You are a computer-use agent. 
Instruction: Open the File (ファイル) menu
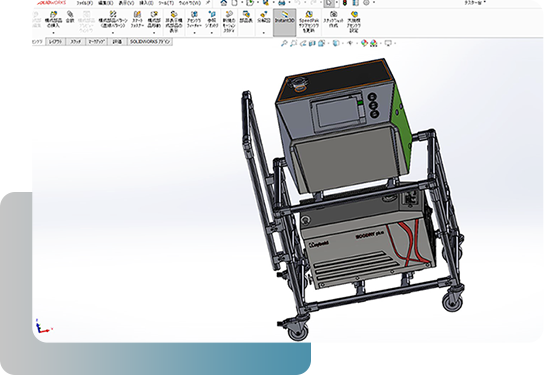pyautogui.click(x=85, y=3)
